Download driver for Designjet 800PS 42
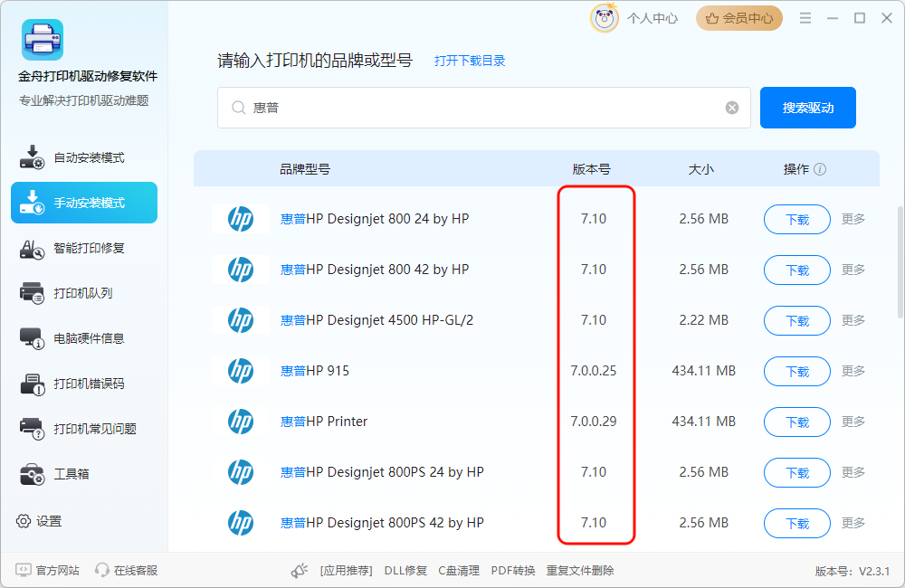This screenshot has height=588, width=905. coord(797,524)
